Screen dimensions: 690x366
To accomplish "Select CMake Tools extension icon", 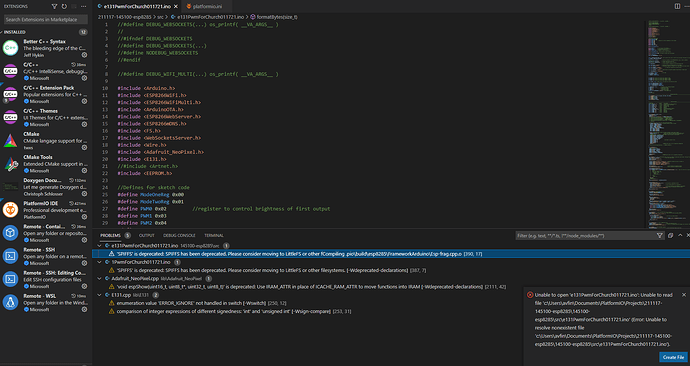I will (x=11, y=164).
